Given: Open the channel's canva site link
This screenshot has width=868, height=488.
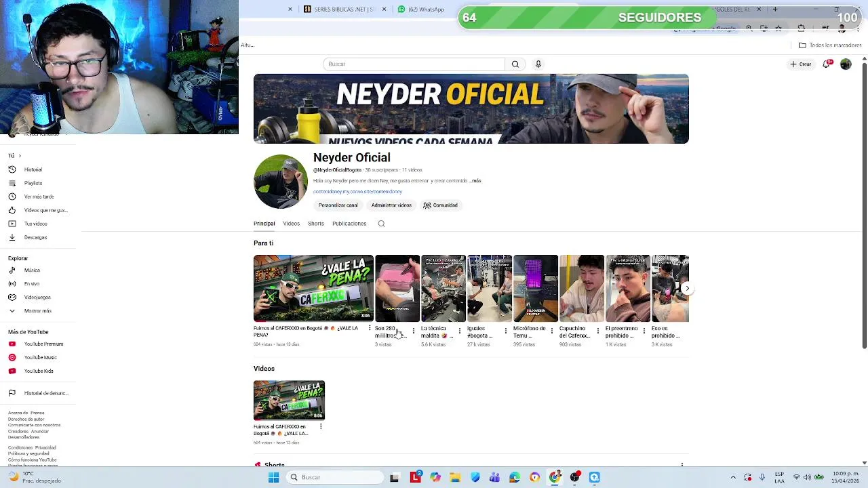Looking at the screenshot, I should [357, 192].
